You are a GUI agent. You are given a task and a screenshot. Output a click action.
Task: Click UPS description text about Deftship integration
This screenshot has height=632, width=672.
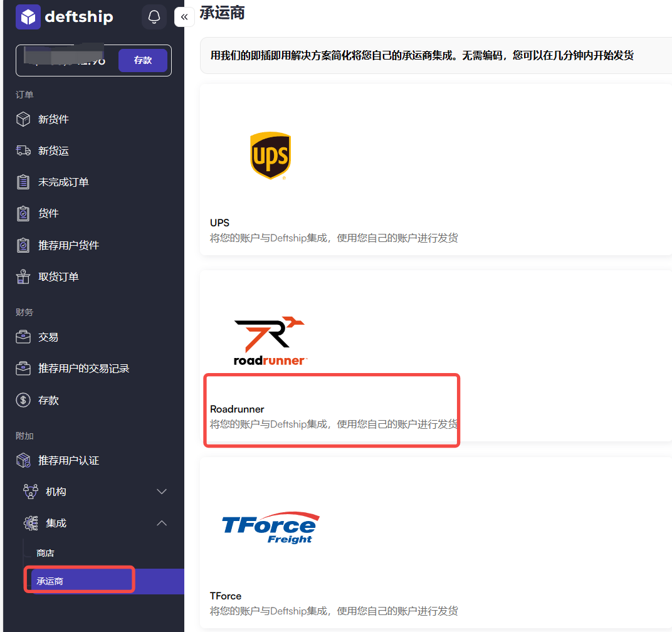click(x=333, y=238)
